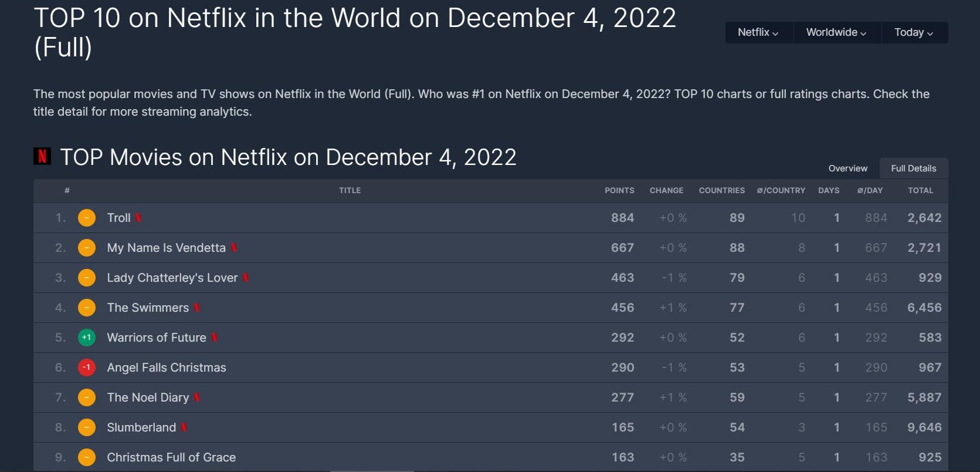Click the Netflix logo beside TOP Movies heading
980x472 pixels.
(42, 156)
